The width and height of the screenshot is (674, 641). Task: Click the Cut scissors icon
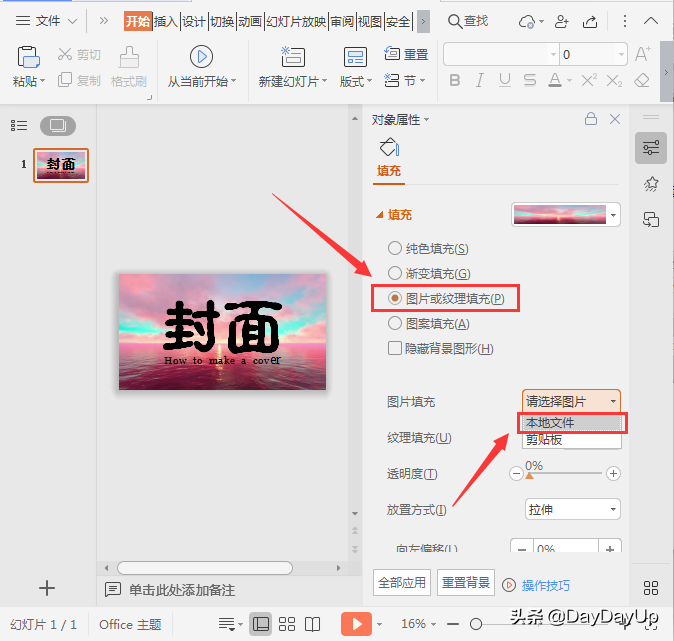pos(65,54)
